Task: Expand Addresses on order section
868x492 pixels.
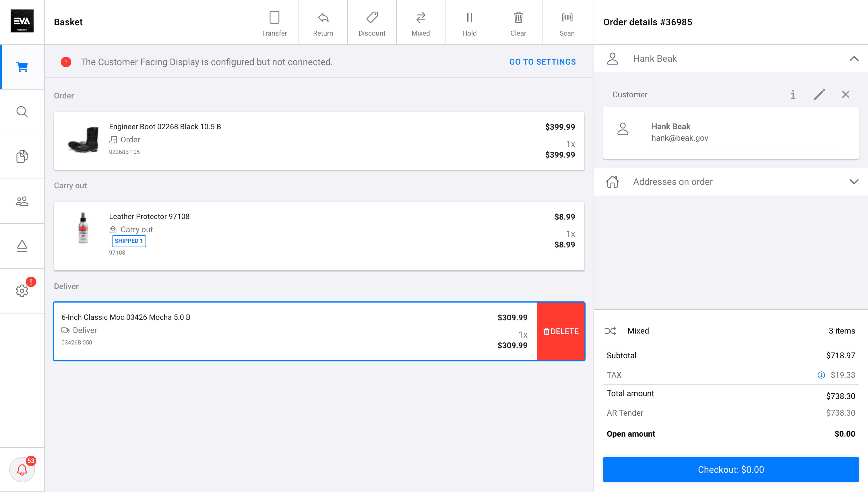Action: tap(731, 182)
